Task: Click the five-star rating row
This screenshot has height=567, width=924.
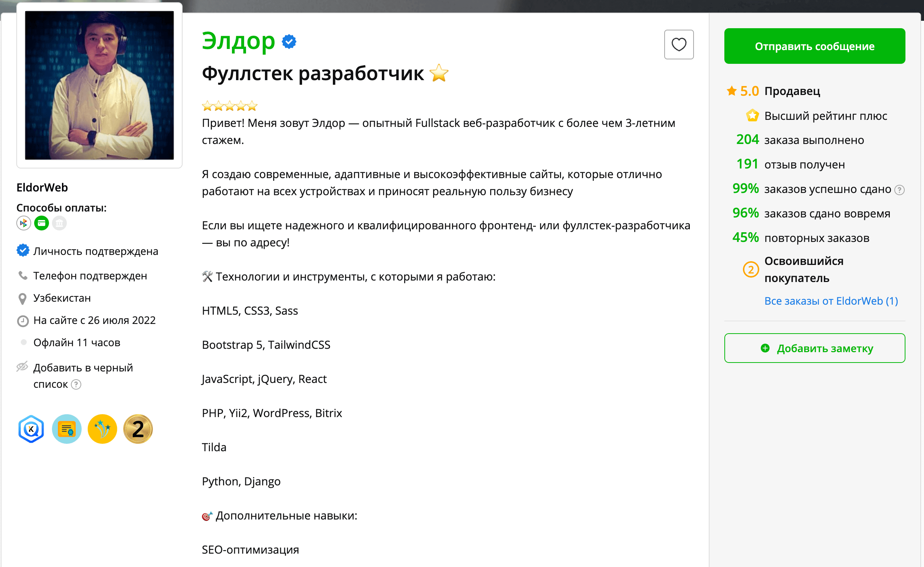Action: pos(229,106)
